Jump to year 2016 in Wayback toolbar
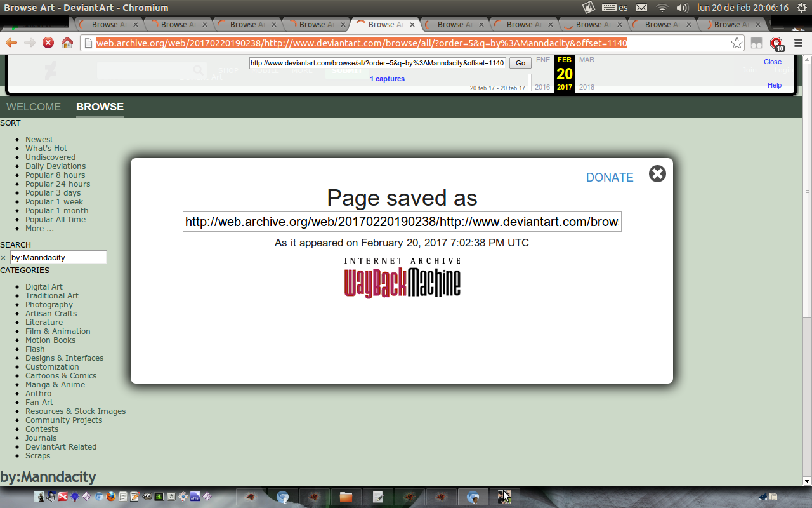Image resolution: width=812 pixels, height=508 pixels. click(542, 87)
